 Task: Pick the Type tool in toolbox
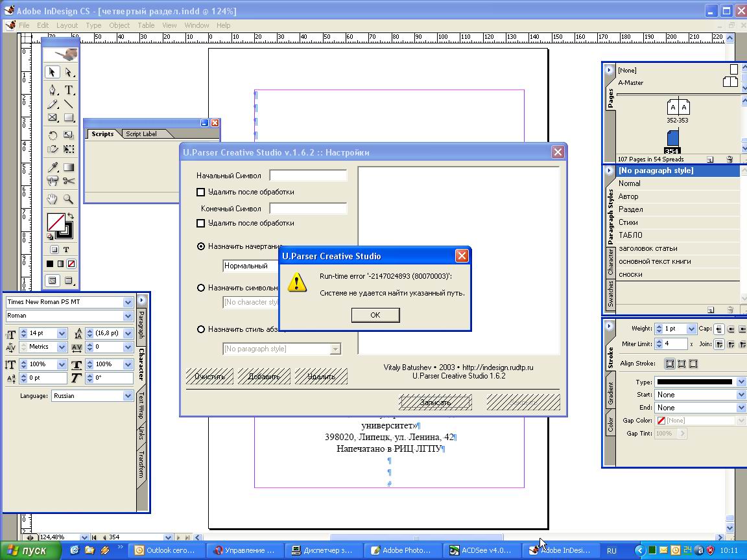[x=69, y=89]
